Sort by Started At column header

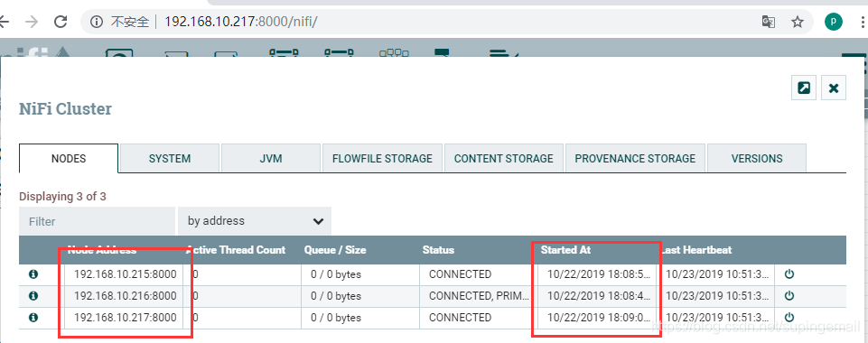565,250
